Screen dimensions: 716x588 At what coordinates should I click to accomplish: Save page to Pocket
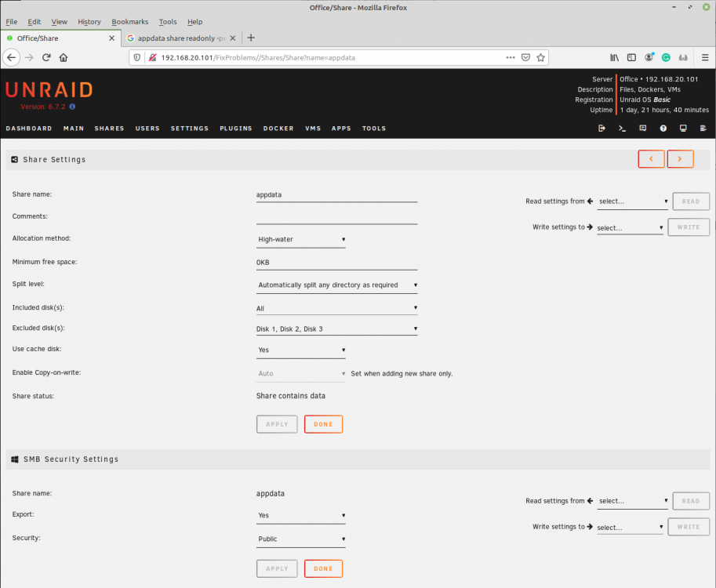[x=525, y=57]
